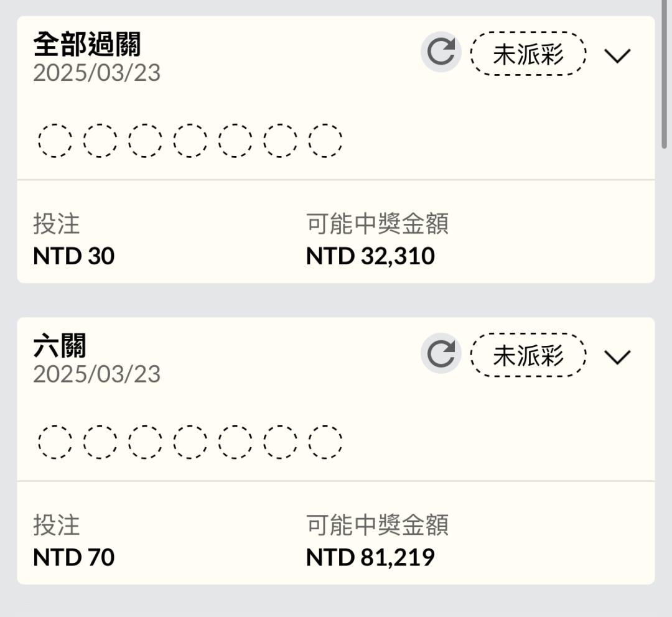Click the NTD 32,310 possible winnings amount

coord(370,256)
